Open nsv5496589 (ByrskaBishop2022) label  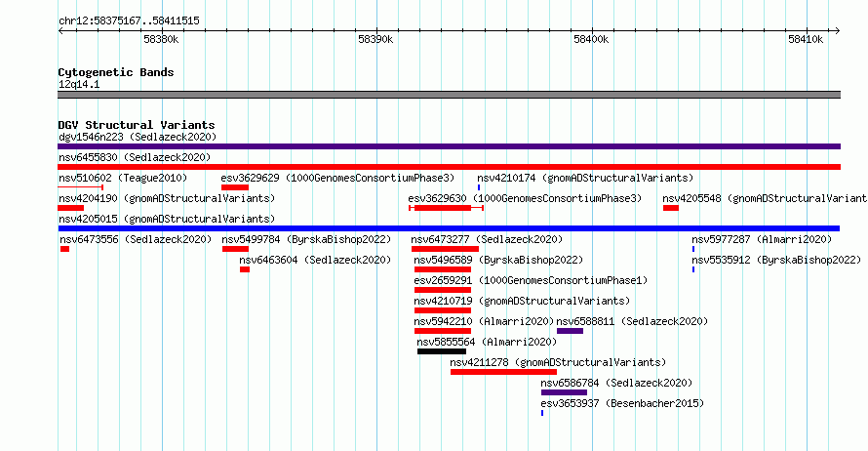tap(498, 260)
